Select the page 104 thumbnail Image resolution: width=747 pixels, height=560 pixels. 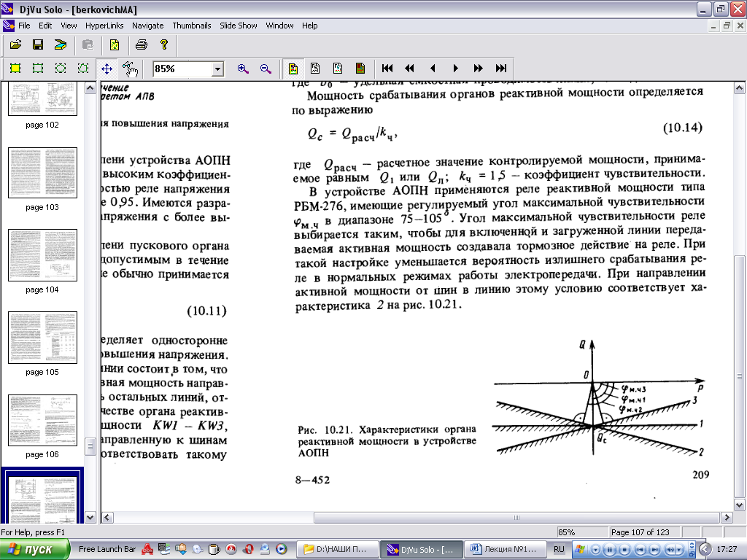pyautogui.click(x=42, y=255)
